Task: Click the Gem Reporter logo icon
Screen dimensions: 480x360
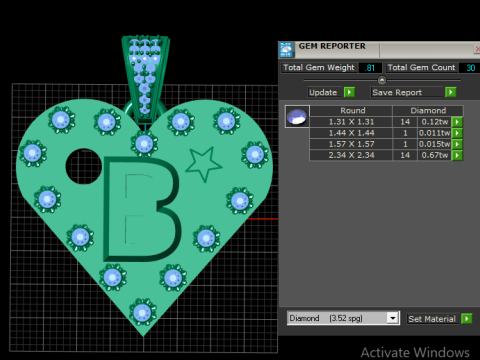Action: click(286, 49)
